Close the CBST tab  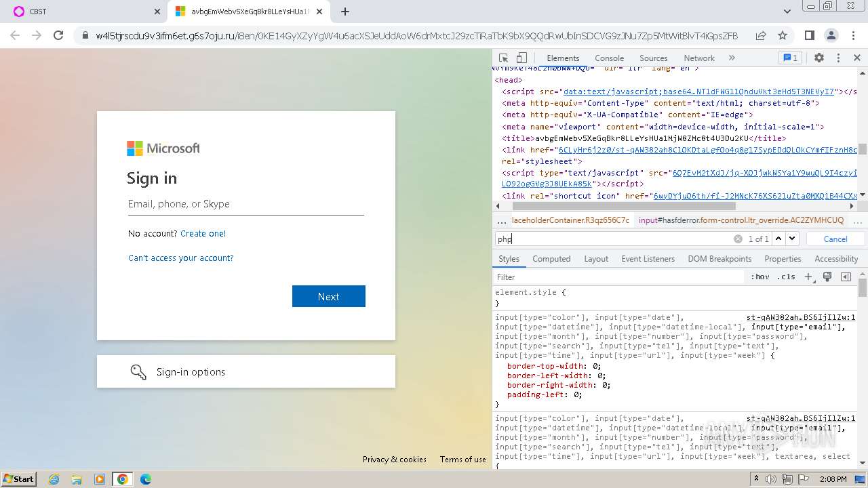(x=157, y=12)
